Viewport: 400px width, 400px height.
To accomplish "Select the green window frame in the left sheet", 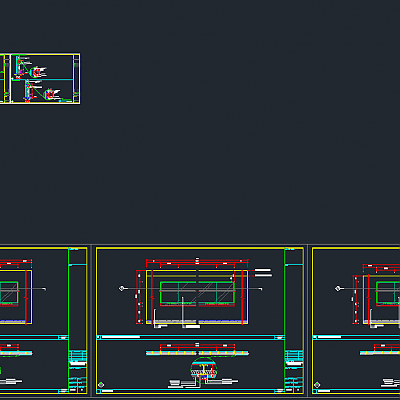I will coord(9,293).
